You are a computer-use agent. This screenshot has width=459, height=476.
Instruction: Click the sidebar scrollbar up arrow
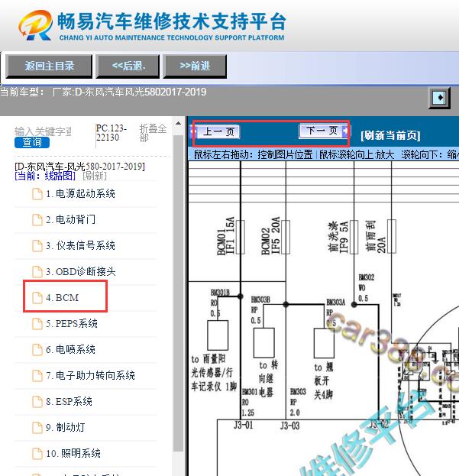pyautogui.click(x=179, y=123)
